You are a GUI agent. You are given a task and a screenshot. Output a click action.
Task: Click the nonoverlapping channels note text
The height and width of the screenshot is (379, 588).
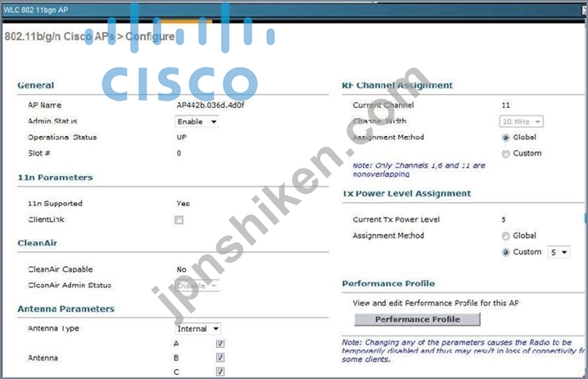tap(418, 169)
